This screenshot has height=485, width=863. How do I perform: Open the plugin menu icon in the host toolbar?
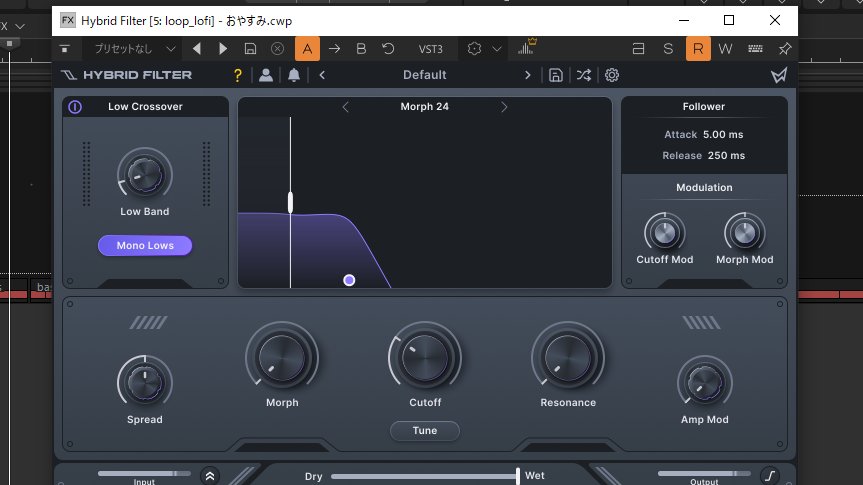pyautogui.click(x=64, y=49)
